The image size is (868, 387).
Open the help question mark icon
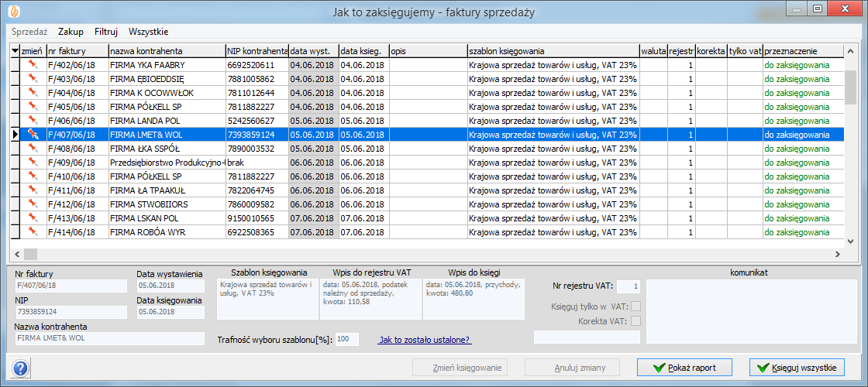[21, 368]
